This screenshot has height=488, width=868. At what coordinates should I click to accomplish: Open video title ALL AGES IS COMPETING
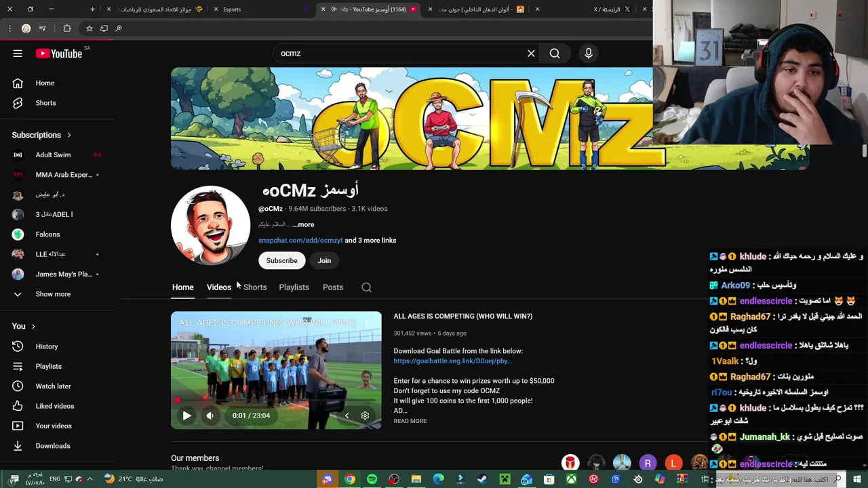(463, 317)
